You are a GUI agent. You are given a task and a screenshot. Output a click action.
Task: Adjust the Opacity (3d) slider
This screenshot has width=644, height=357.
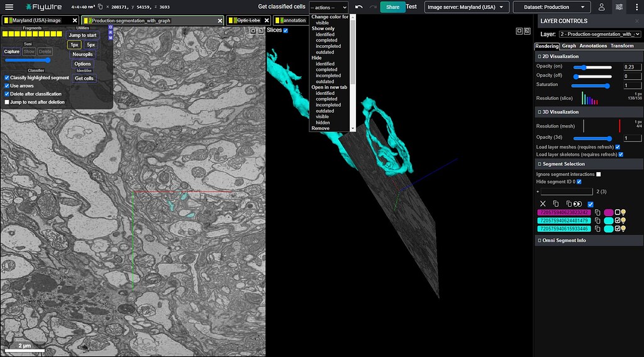click(591, 138)
